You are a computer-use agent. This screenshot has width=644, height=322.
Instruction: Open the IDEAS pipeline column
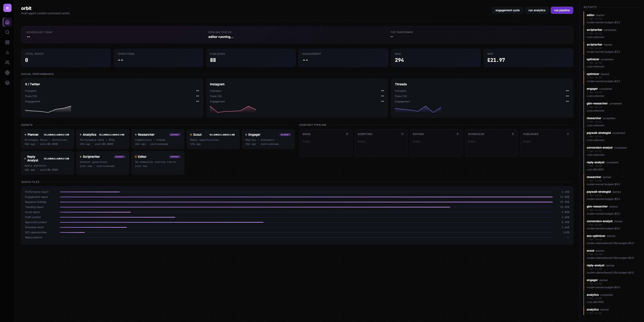(325, 143)
